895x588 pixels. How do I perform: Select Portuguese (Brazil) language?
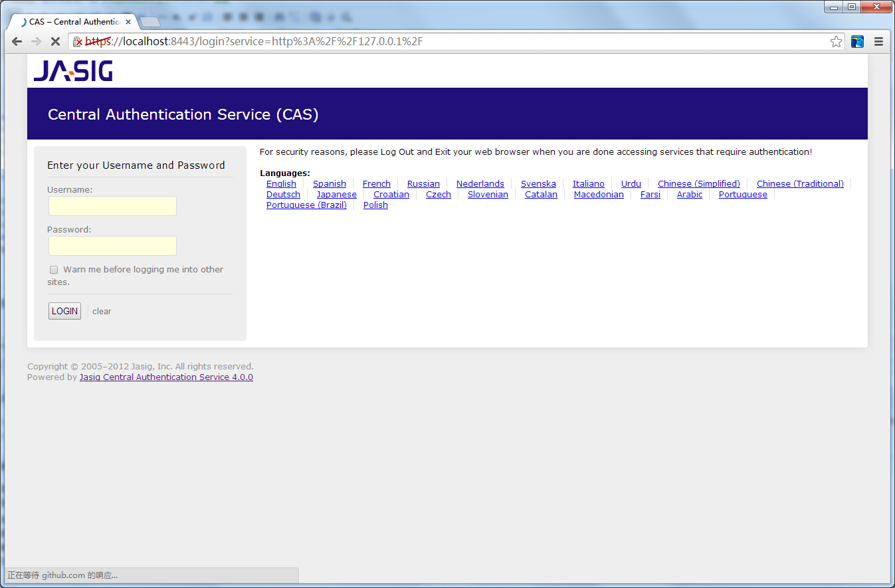pyautogui.click(x=306, y=205)
